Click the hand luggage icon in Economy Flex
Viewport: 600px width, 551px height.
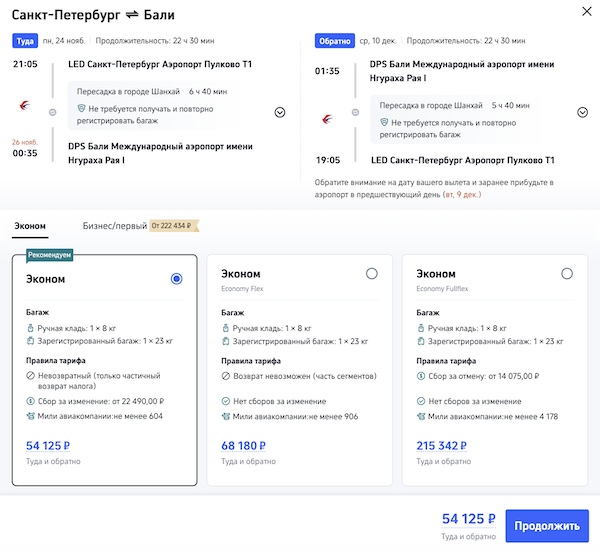coord(225,328)
